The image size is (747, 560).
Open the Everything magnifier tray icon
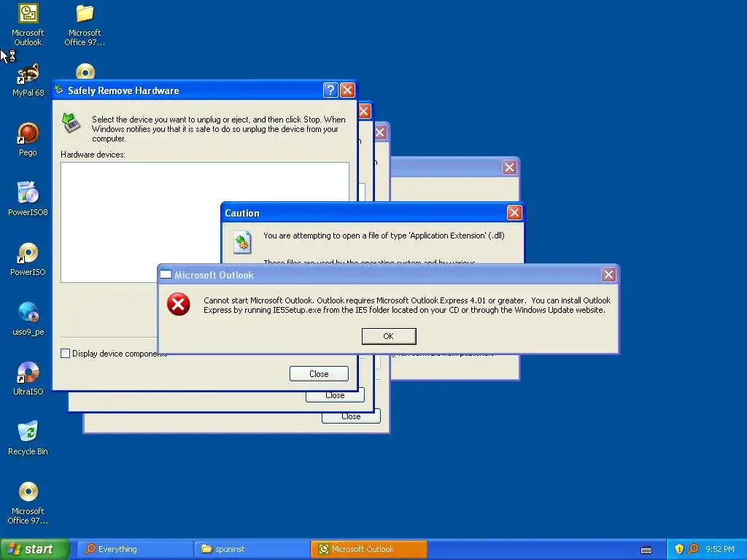click(694, 549)
